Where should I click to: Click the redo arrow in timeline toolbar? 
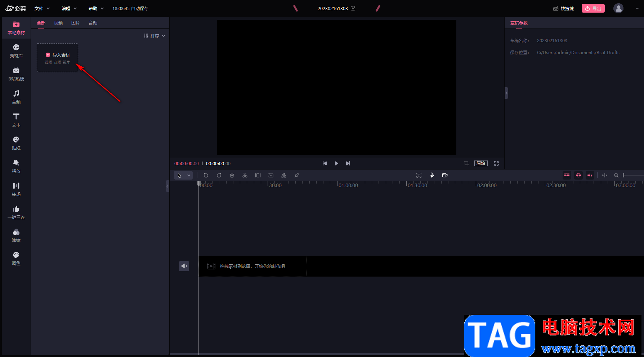click(219, 175)
